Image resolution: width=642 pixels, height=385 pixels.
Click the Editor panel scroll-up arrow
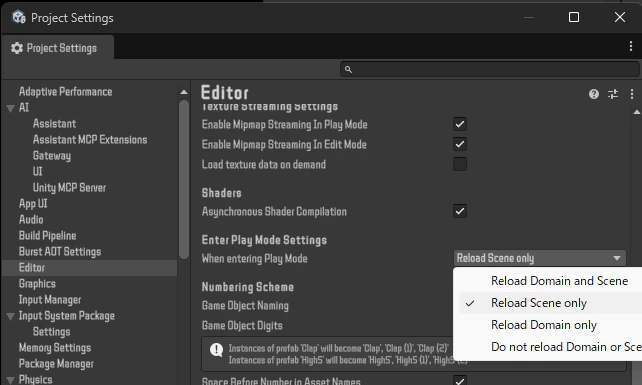pos(637,112)
